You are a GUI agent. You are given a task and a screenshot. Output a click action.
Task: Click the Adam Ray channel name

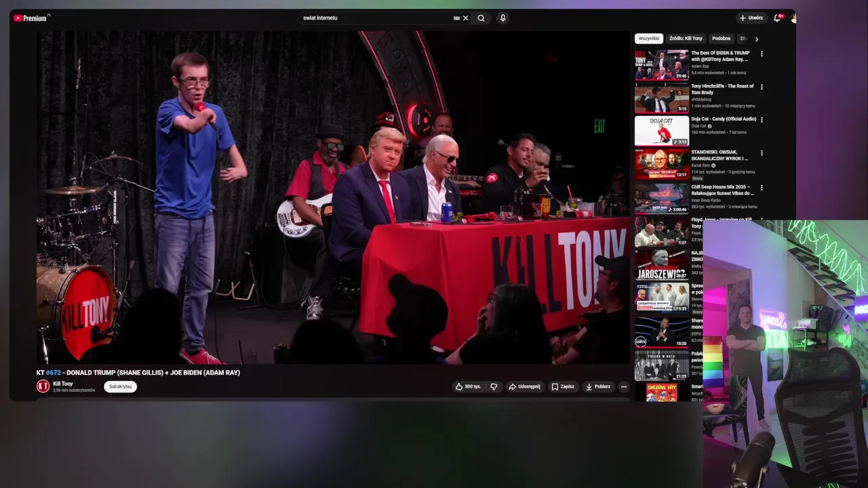coord(700,66)
